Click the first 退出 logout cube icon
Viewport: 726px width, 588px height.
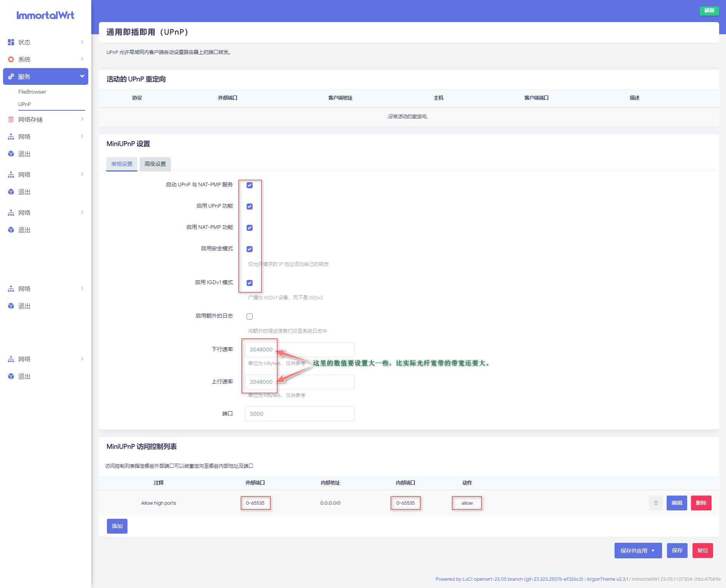click(11, 154)
